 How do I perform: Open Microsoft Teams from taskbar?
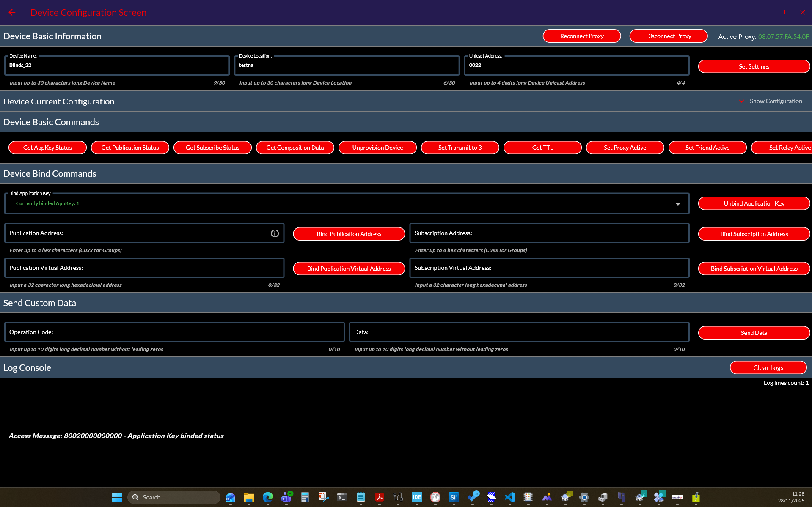point(286,497)
